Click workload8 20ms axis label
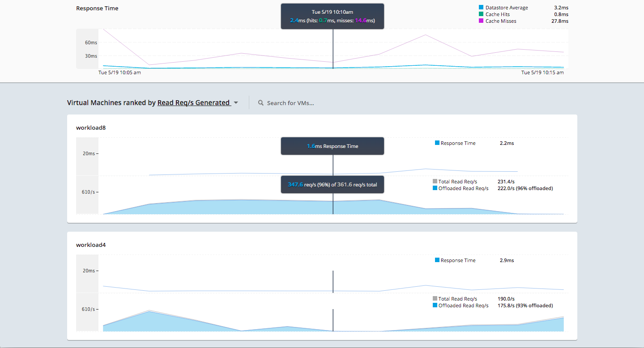 [89, 153]
